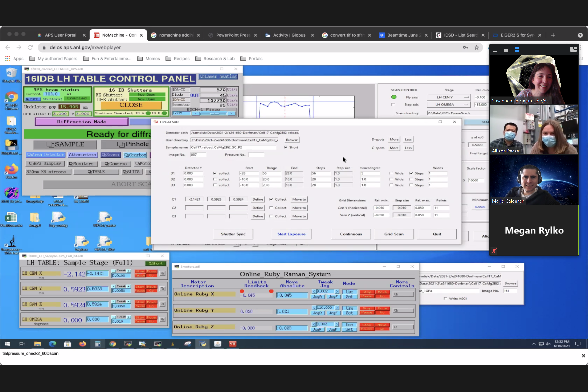Open Chrome tab search dropdown arrow
Viewport: 588px width, 392px height.
pos(580,35)
